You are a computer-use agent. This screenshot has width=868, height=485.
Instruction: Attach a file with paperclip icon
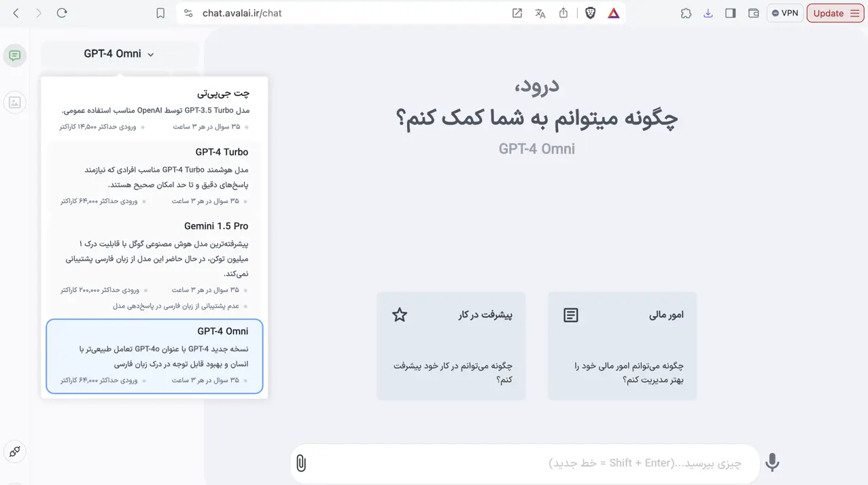tap(301, 463)
